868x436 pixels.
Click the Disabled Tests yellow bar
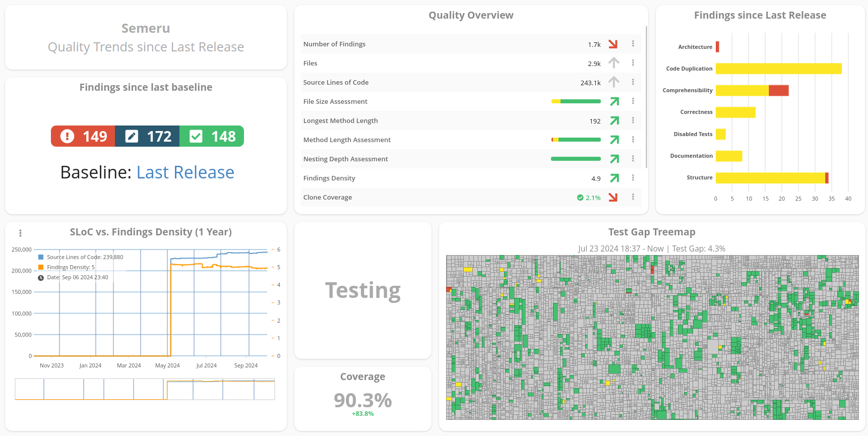pyautogui.click(x=721, y=134)
